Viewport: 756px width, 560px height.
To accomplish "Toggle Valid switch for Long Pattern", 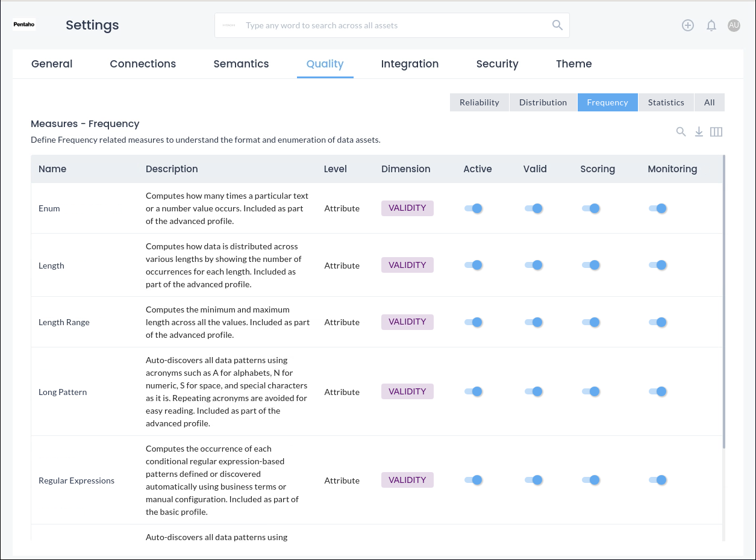I will [534, 391].
